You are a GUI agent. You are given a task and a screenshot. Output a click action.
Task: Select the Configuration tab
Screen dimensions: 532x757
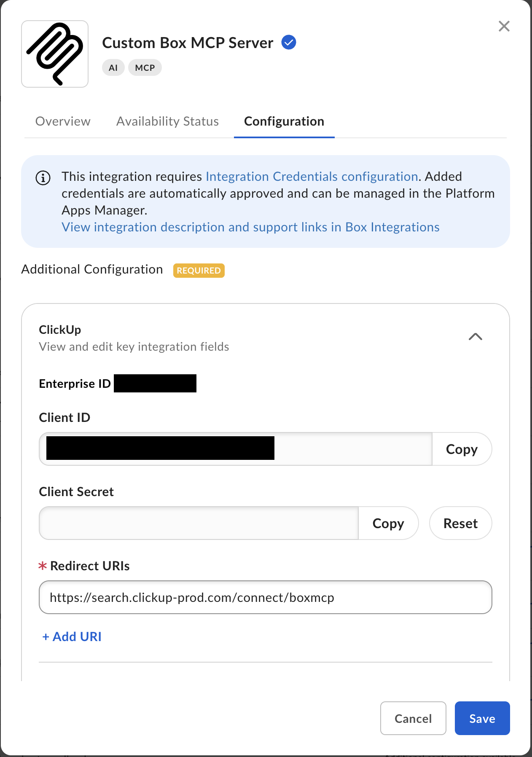(x=284, y=121)
